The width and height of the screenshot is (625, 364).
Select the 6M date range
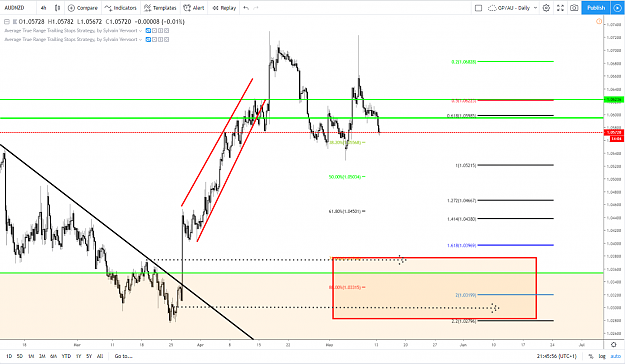point(53,356)
